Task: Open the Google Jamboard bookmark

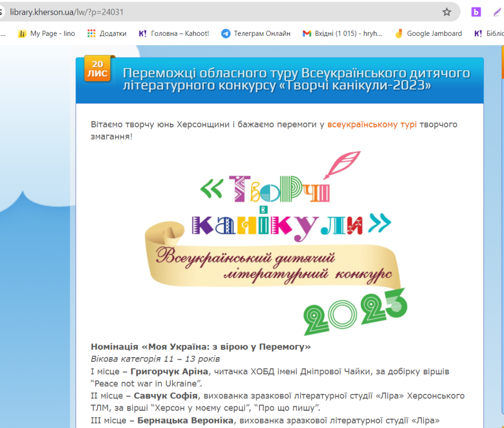Action: coord(429,33)
